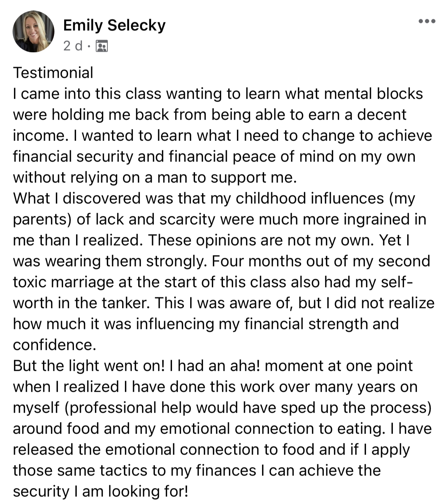Click the line starting 'toxic marriage at the start'

click(213, 282)
